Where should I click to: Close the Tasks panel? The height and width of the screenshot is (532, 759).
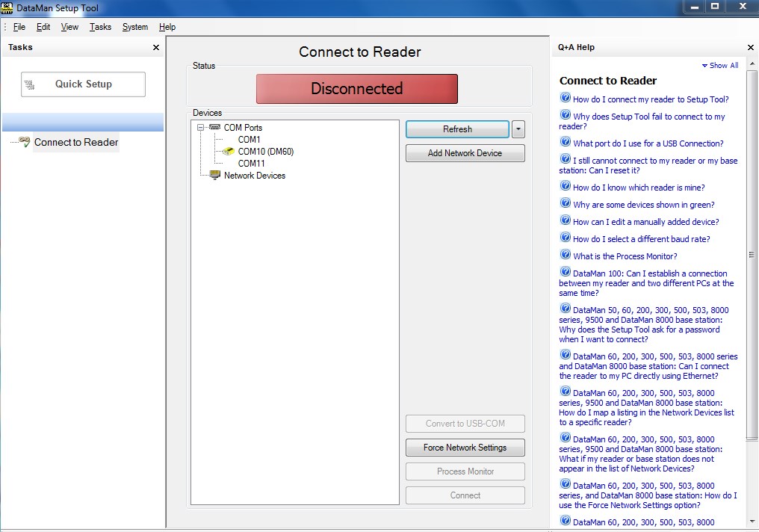click(156, 47)
